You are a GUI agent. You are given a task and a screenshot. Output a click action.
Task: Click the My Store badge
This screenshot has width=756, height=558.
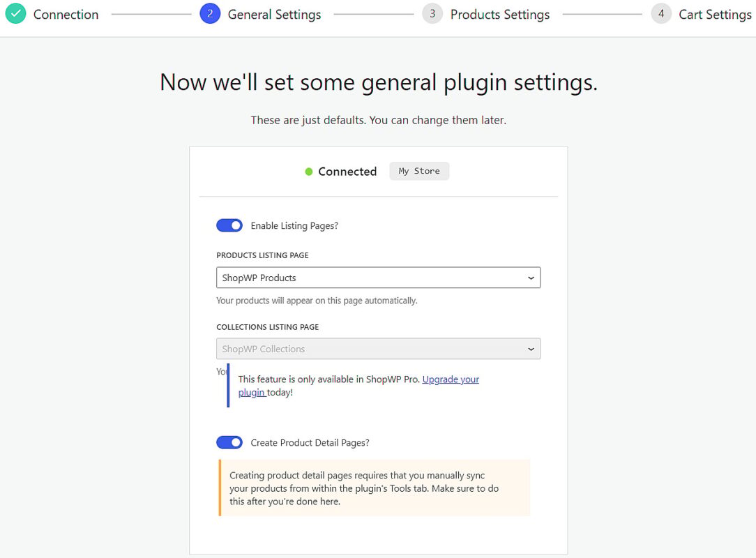click(x=419, y=171)
